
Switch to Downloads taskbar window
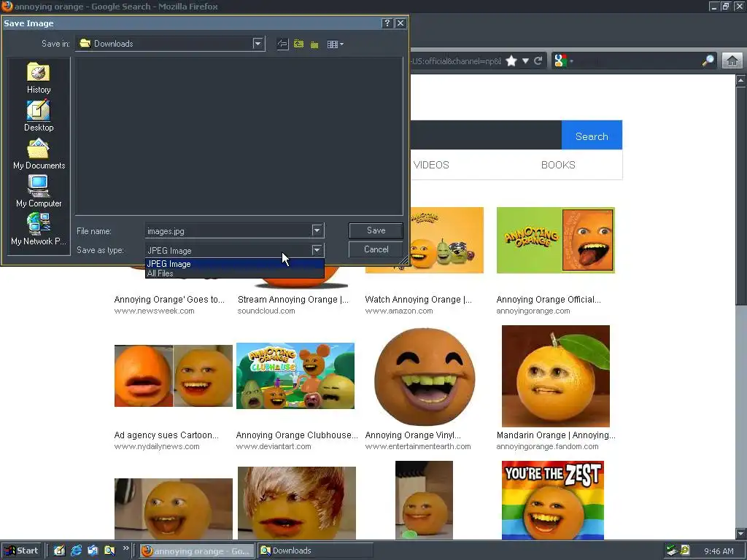pyautogui.click(x=314, y=551)
